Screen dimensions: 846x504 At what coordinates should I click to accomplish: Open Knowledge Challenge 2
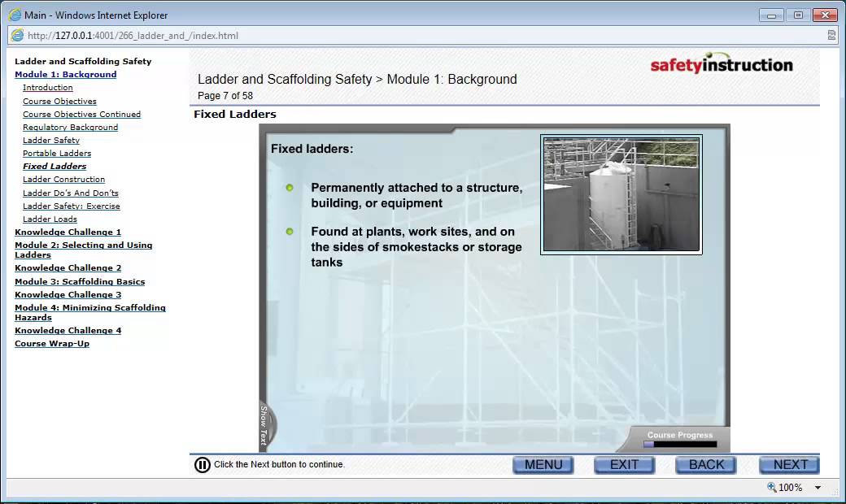click(x=68, y=268)
